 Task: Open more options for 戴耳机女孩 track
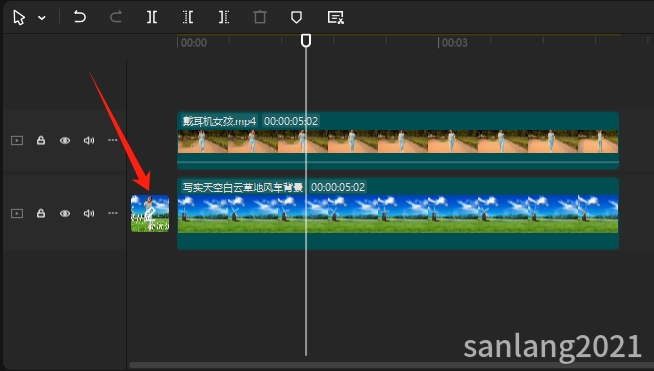113,140
